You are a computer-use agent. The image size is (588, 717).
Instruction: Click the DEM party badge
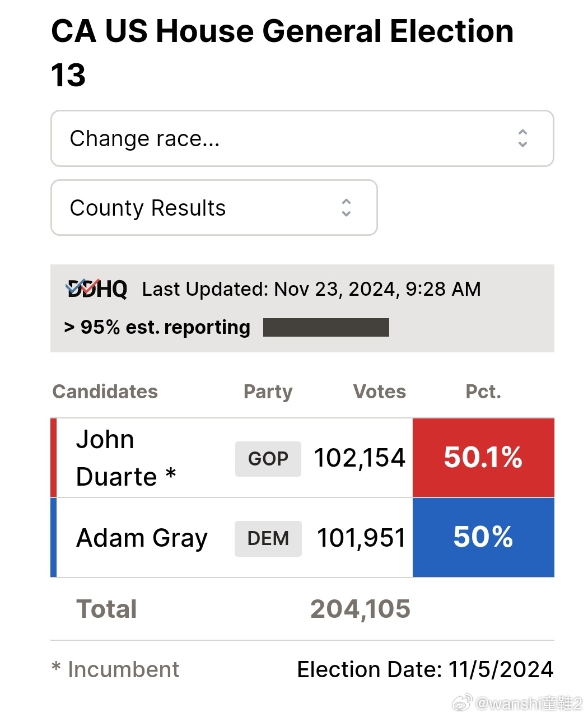coord(268,538)
